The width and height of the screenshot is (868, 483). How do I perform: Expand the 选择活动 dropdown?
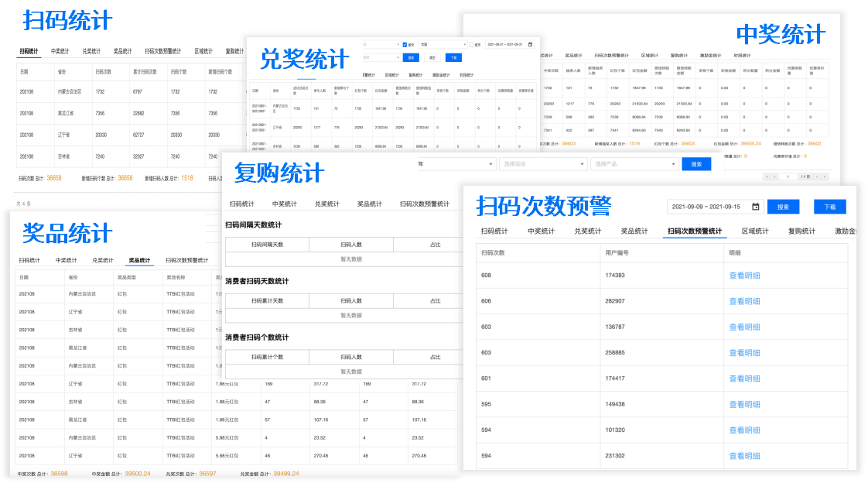542,164
